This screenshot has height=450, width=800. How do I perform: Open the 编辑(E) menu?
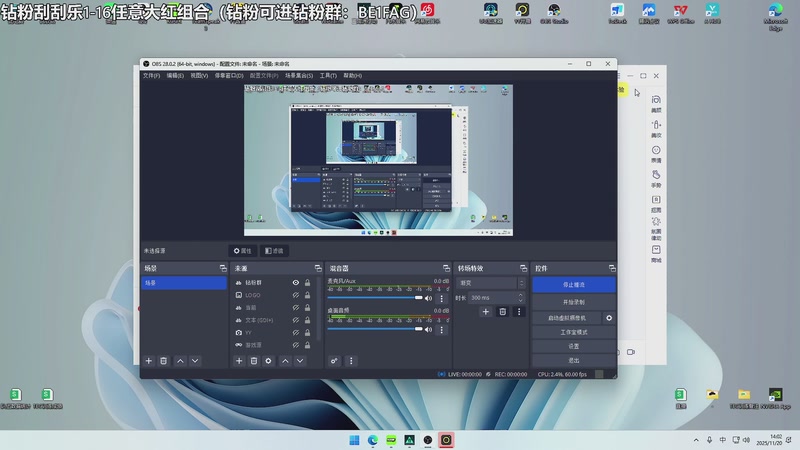click(x=175, y=76)
